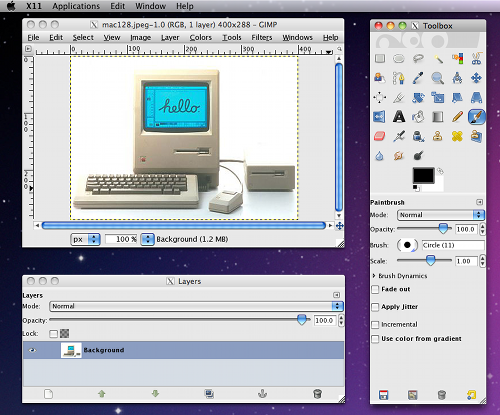Choose the Heal bandage tool
Screen dimensions: 500x415
[457, 136]
